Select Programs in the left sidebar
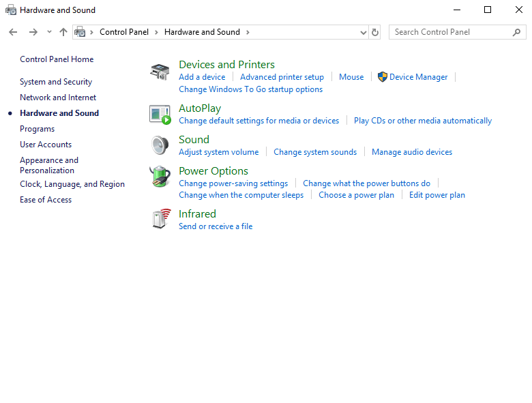Screen dimensions: 532x403 coord(37,129)
